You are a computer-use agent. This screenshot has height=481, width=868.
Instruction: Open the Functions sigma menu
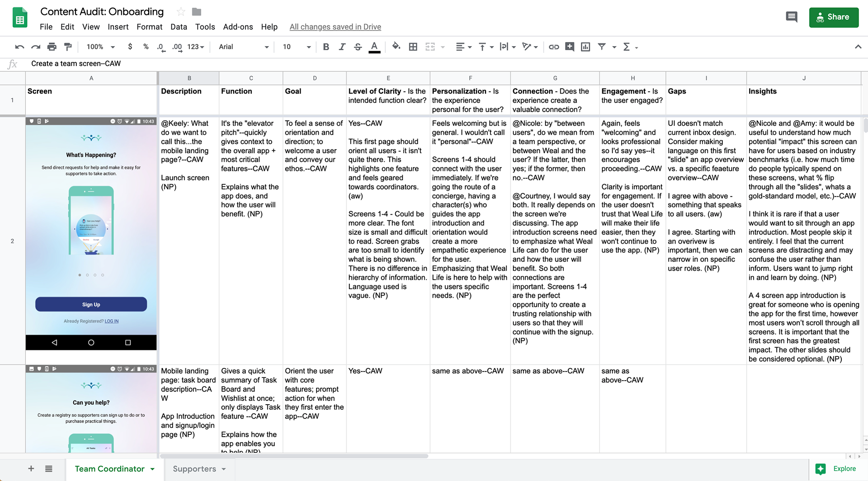[x=630, y=47]
